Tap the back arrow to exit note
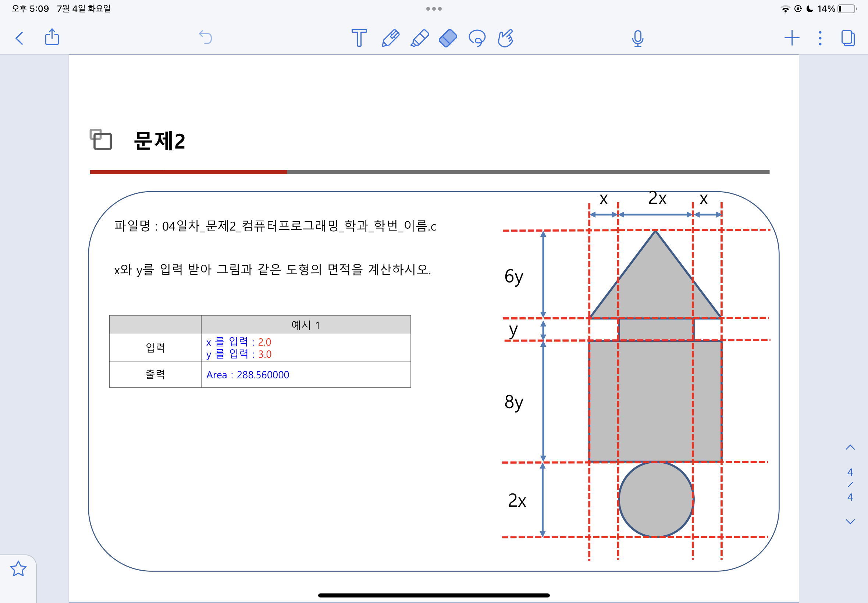868x603 pixels. pyautogui.click(x=19, y=38)
